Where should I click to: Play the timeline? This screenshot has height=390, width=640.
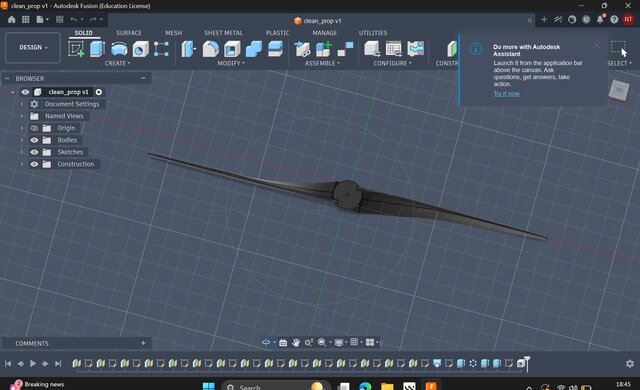(x=33, y=363)
